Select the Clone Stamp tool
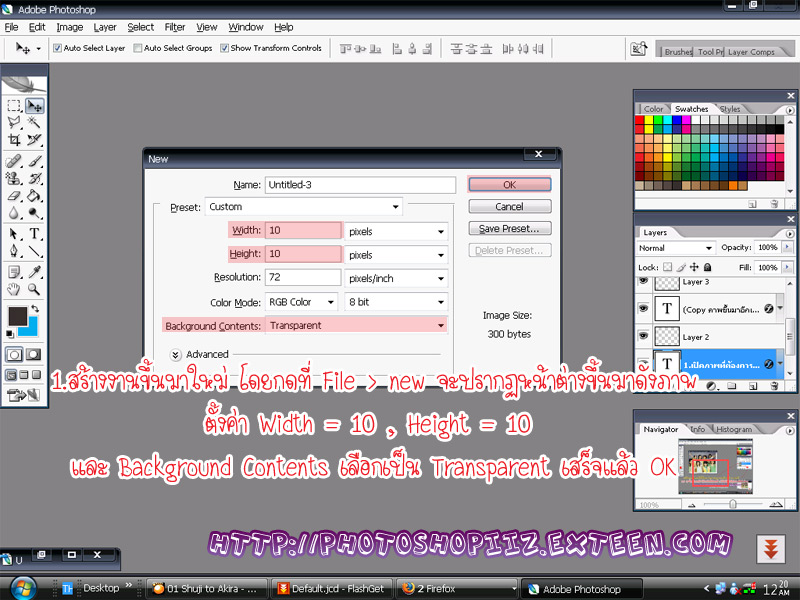Viewport: 800px width, 600px height. (14, 179)
